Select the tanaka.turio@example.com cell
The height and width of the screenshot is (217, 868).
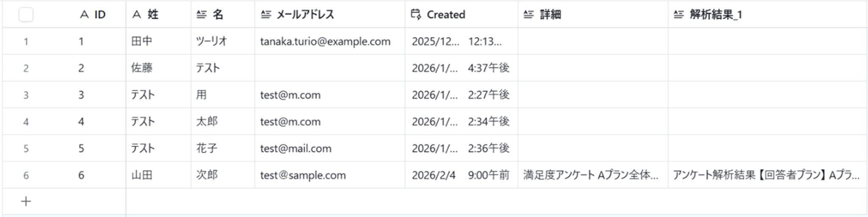point(330,41)
